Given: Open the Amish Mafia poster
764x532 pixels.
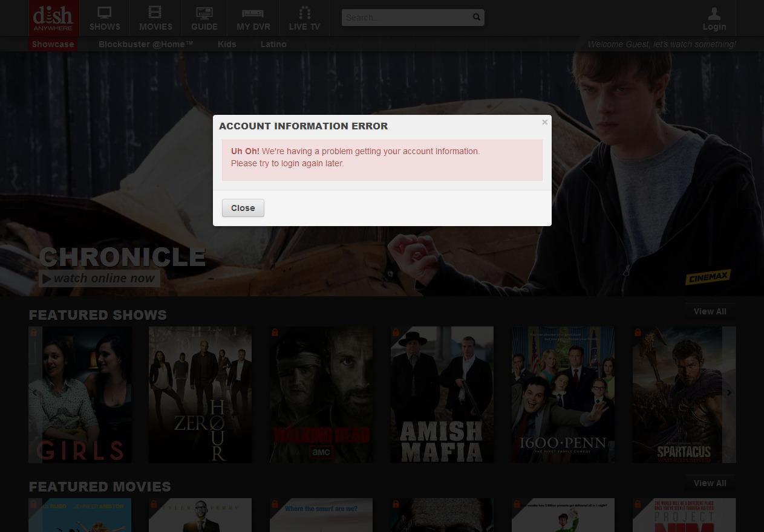Looking at the screenshot, I should (x=442, y=395).
